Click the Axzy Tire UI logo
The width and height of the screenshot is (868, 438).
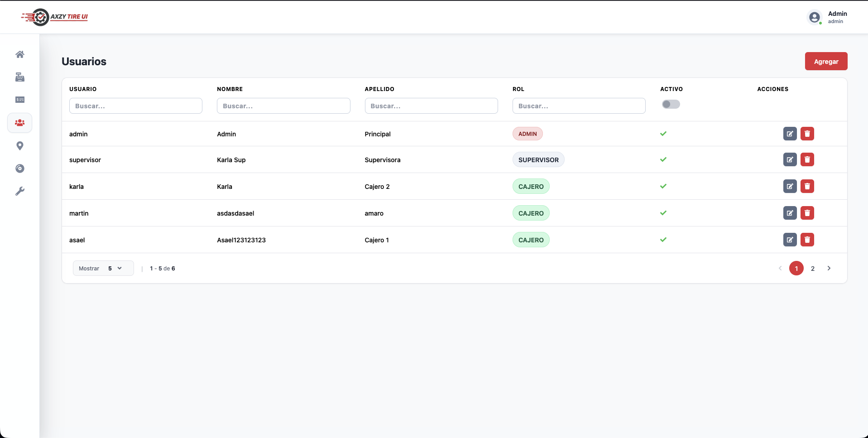[54, 17]
